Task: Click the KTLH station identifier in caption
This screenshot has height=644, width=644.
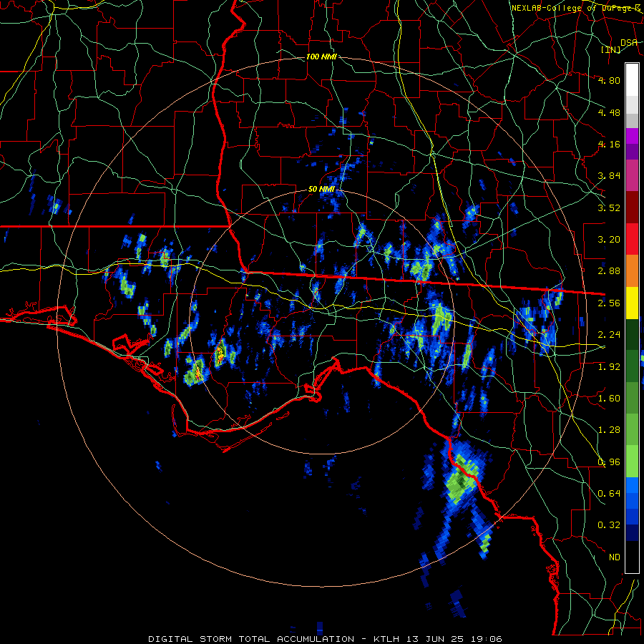Action: click(x=387, y=639)
